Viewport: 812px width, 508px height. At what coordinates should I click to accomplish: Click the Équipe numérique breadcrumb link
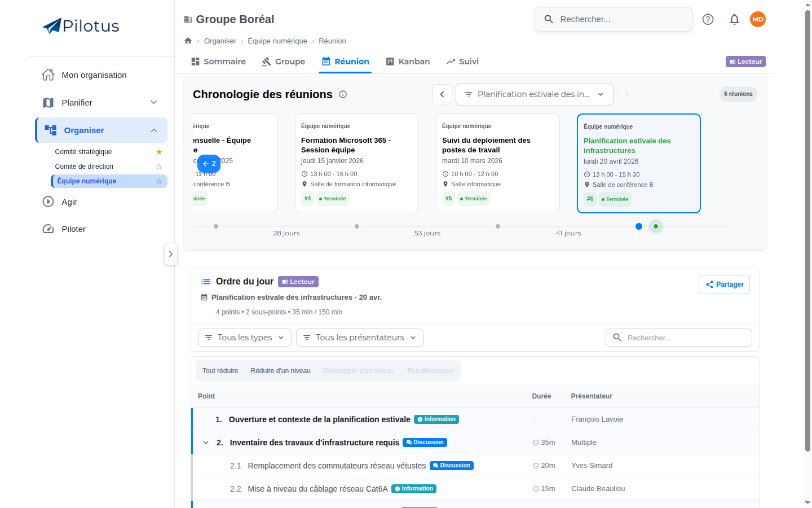pyautogui.click(x=277, y=41)
